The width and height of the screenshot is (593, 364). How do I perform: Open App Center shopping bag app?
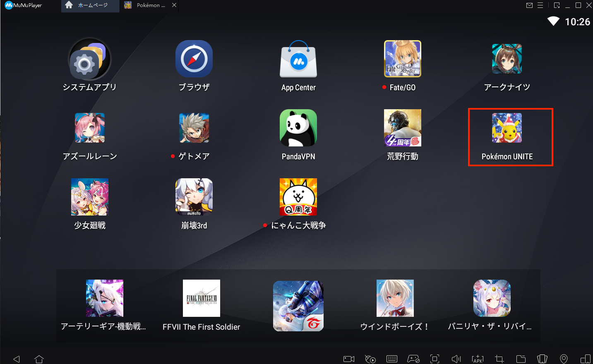[x=298, y=59]
